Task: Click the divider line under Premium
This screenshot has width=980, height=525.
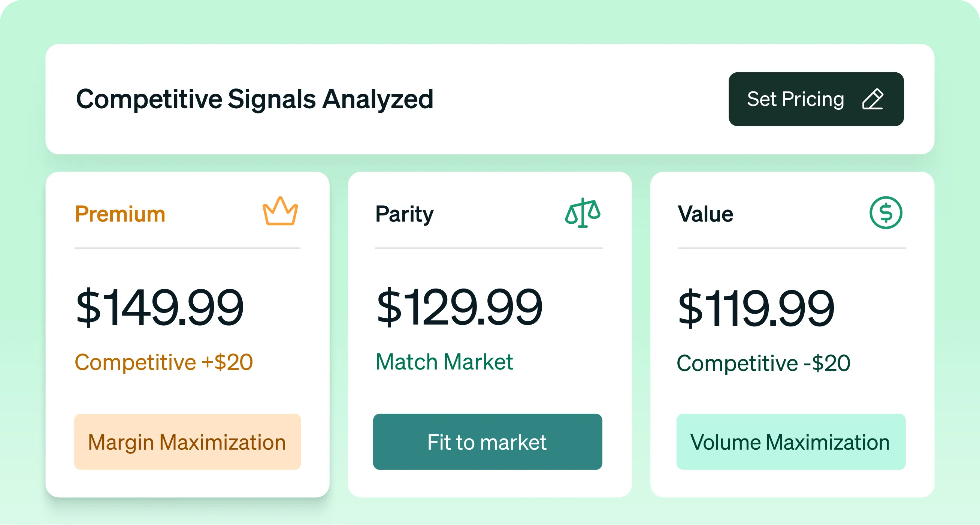Action: [x=188, y=248]
